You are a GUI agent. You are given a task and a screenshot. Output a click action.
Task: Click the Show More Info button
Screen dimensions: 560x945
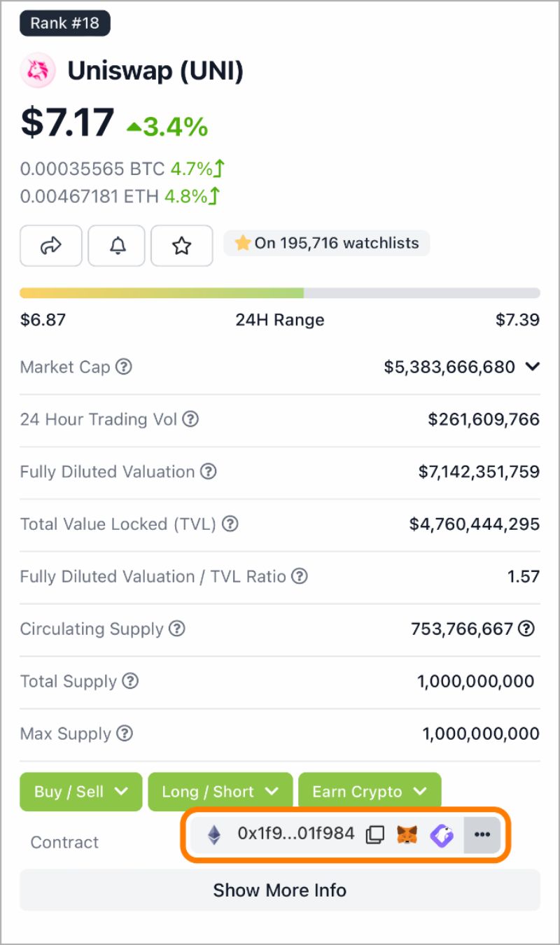pyautogui.click(x=280, y=890)
